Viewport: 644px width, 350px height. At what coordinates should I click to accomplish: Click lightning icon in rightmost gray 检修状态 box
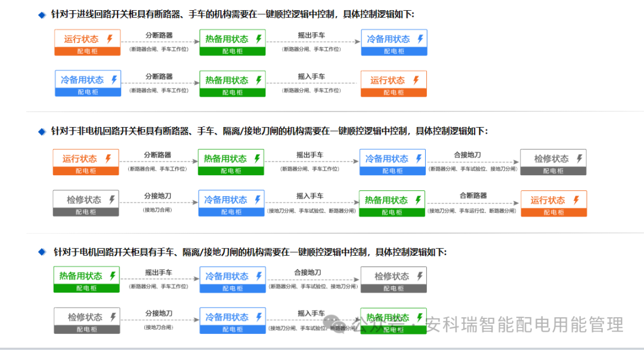click(578, 159)
